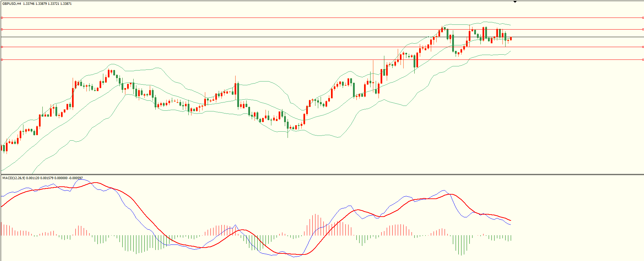Click the black chart shift triangle marker

pos(515,2)
